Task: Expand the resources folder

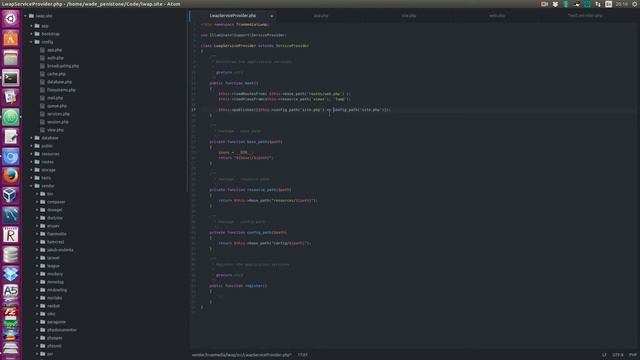Action: pyautogui.click(x=31, y=154)
